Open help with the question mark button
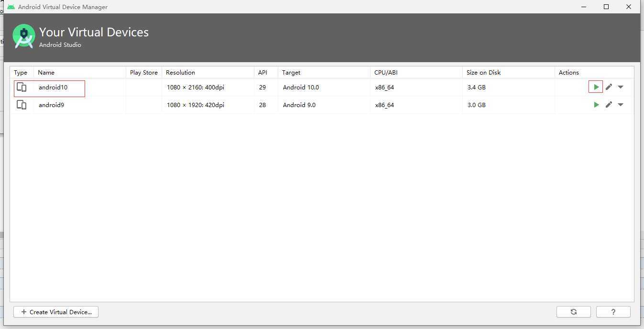The height and width of the screenshot is (329, 644). [613, 312]
